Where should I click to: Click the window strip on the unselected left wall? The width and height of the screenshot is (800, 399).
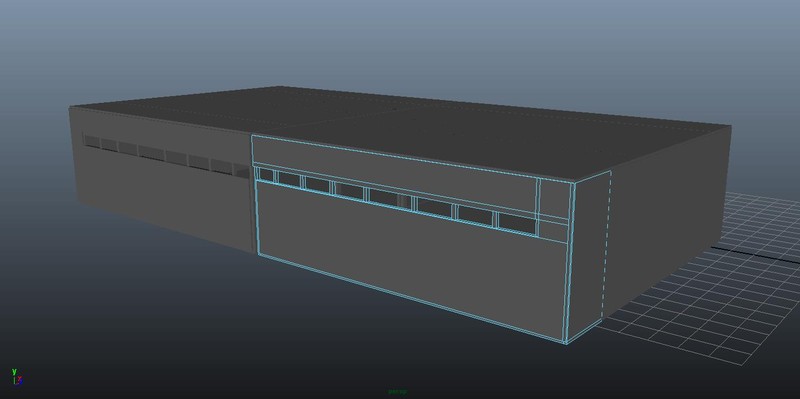(x=166, y=155)
